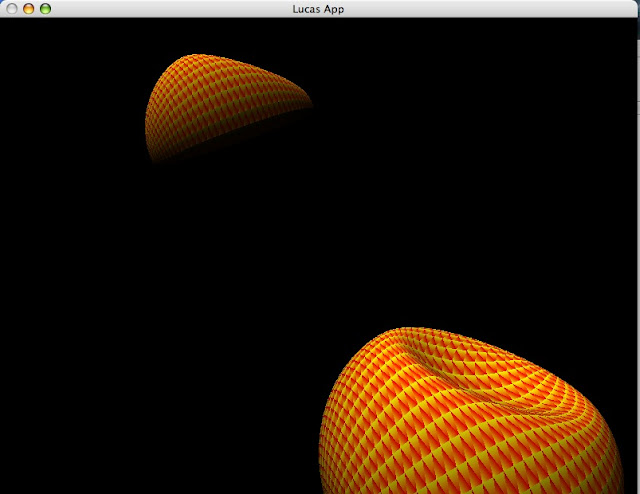Zoom the window using the green button

coord(45,8)
